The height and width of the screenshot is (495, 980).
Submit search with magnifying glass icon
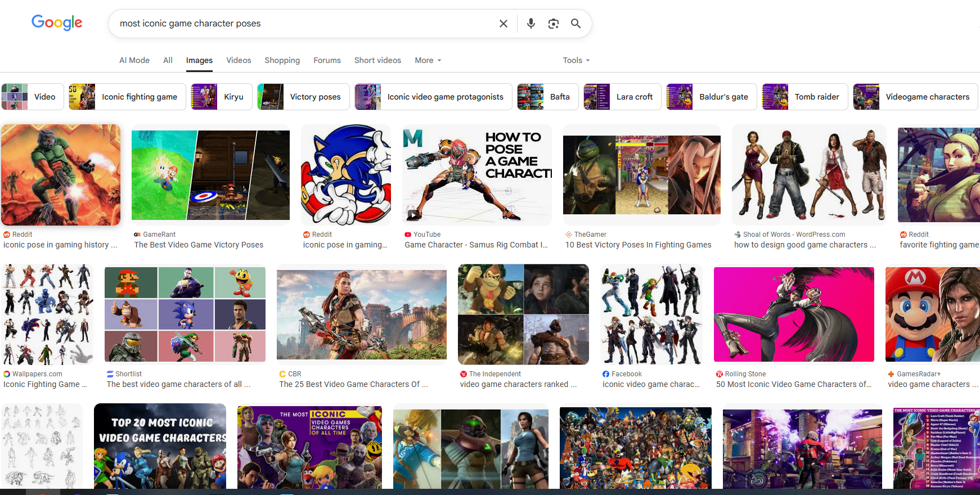tap(576, 24)
